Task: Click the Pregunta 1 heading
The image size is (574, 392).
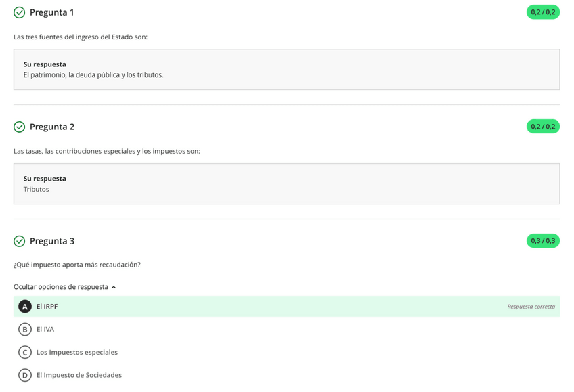Action: [x=52, y=12]
